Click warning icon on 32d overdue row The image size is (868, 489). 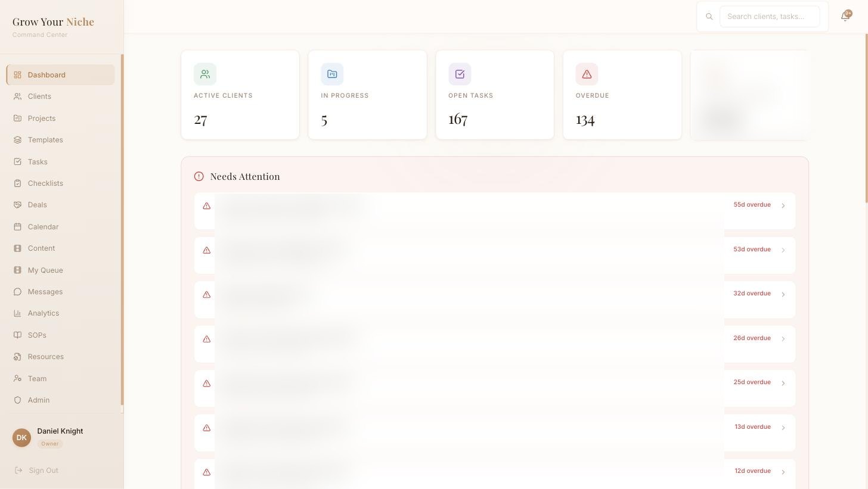click(207, 295)
